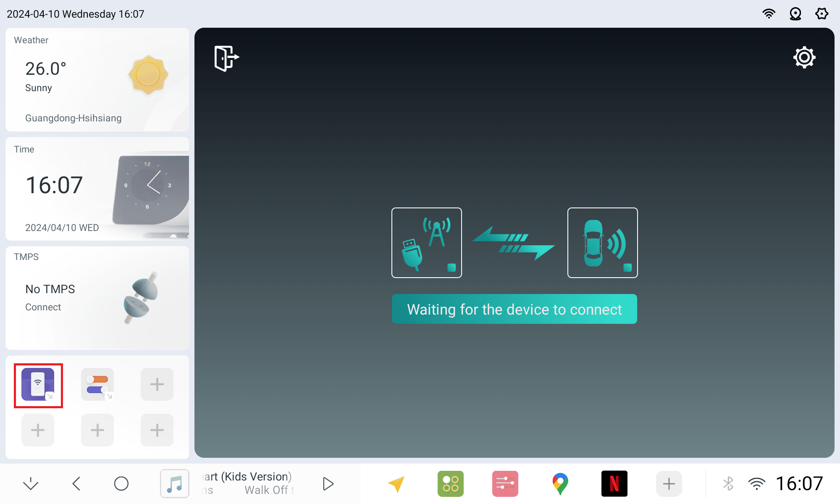This screenshot has height=504, width=840.
Task: Add shortcut in bottom-middle plus slot
Action: (97, 430)
